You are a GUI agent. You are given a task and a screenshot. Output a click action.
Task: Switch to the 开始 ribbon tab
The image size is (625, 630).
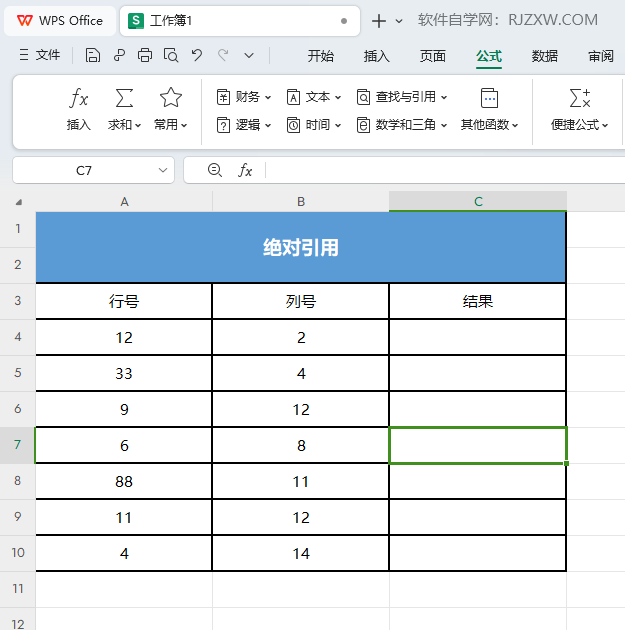point(321,56)
